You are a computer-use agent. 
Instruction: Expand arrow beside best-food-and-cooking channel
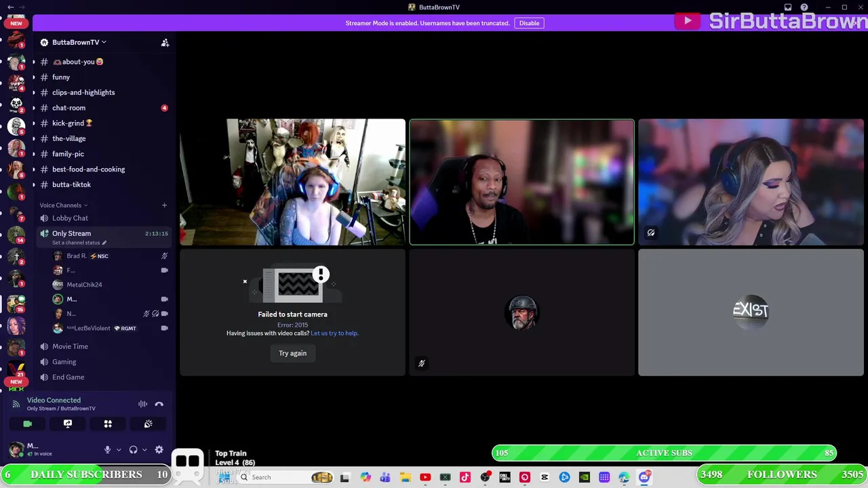pos(34,169)
